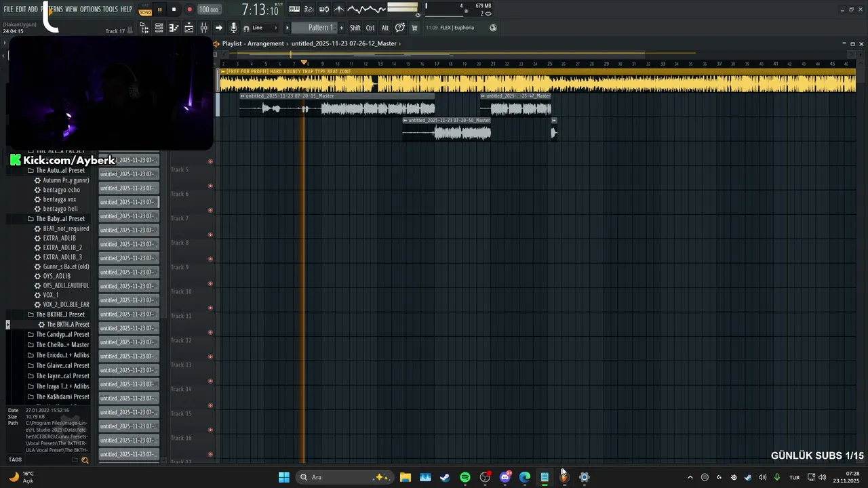This screenshot has width=868, height=488.
Task: Toggle the countdown before recording icon
Action: tap(309, 9)
